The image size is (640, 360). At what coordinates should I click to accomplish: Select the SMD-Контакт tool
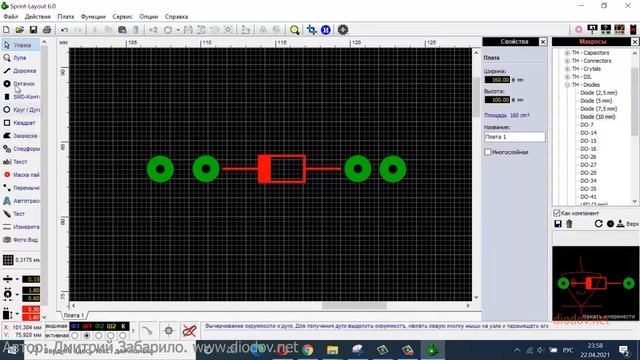(x=20, y=97)
